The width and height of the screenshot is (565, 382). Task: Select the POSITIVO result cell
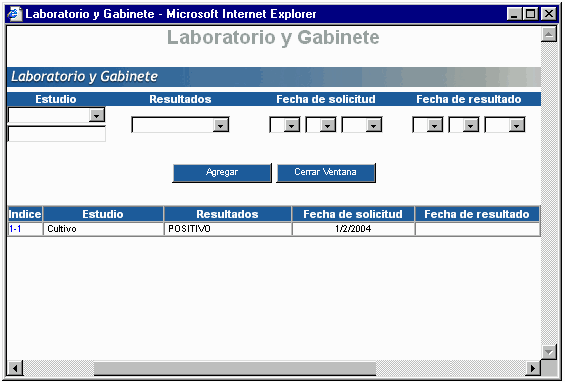tap(228, 229)
